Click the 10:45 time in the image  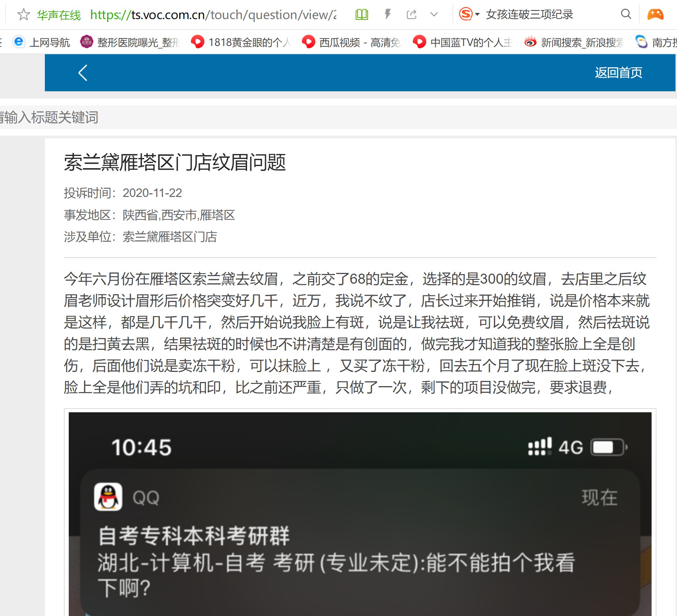click(x=142, y=447)
